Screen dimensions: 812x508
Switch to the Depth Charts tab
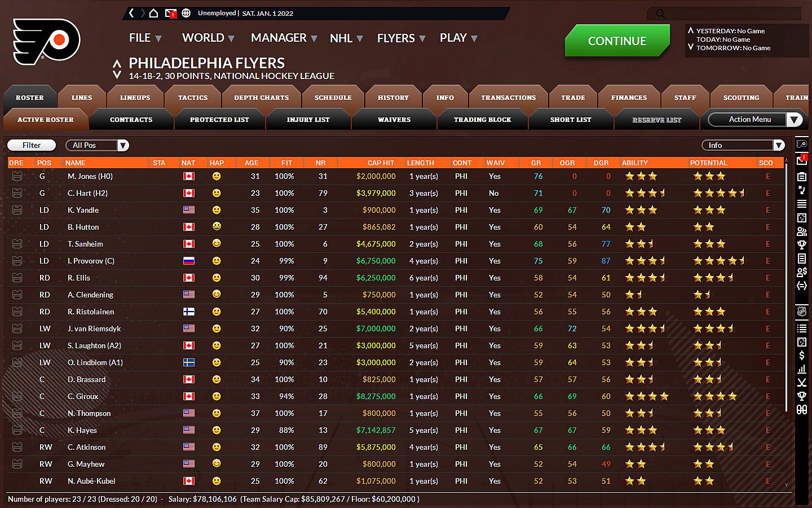[261, 98]
